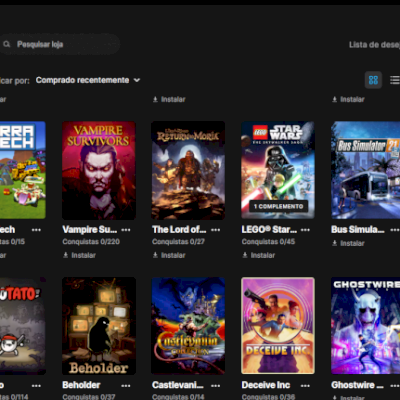Expand the Comprado recentemente sort dropdown
This screenshot has height=400, width=400.
(x=88, y=80)
